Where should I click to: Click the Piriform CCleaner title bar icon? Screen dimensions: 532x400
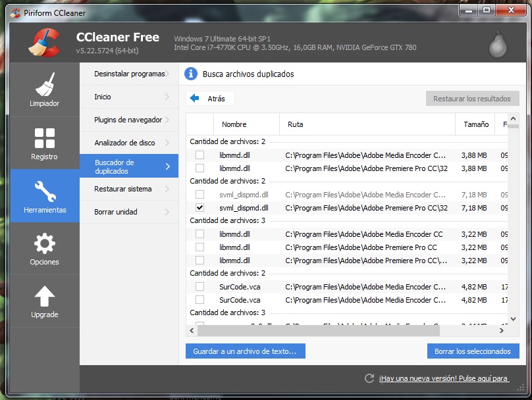[x=15, y=13]
